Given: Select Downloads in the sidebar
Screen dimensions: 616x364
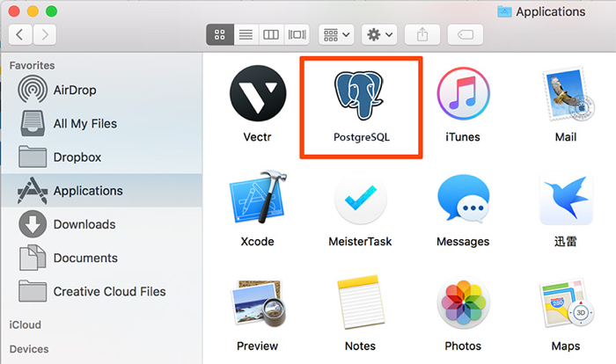Looking at the screenshot, I should click(x=84, y=224).
